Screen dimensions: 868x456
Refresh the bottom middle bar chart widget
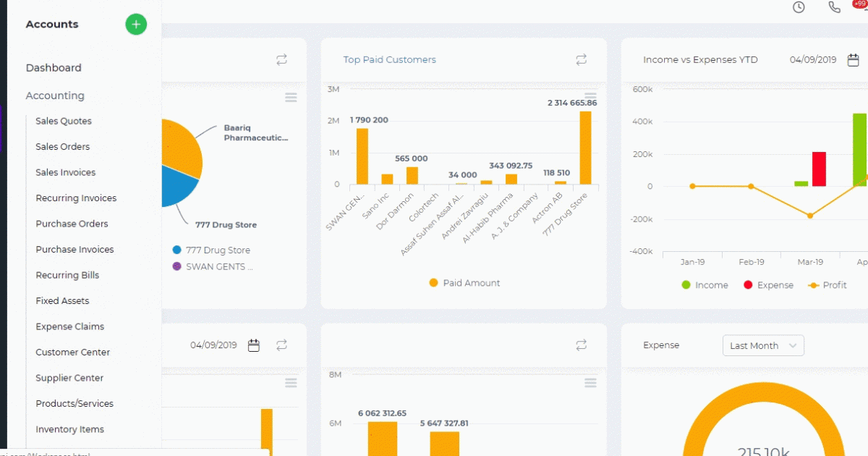tap(582, 345)
